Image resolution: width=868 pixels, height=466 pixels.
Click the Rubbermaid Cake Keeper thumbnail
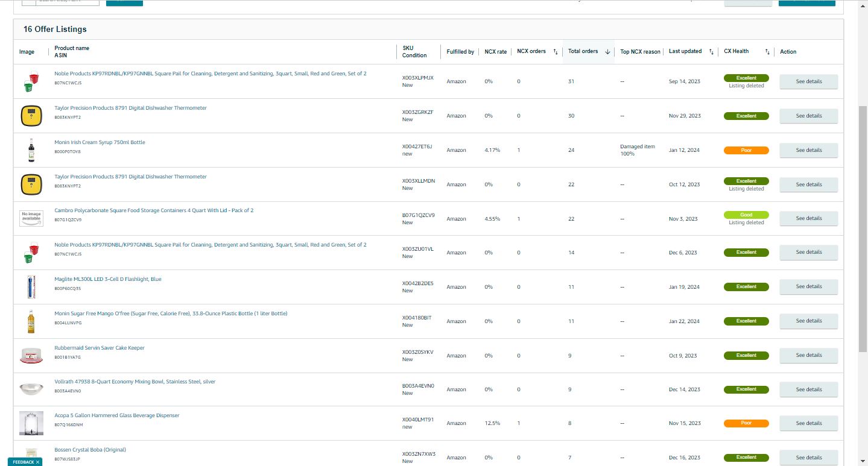coord(31,356)
